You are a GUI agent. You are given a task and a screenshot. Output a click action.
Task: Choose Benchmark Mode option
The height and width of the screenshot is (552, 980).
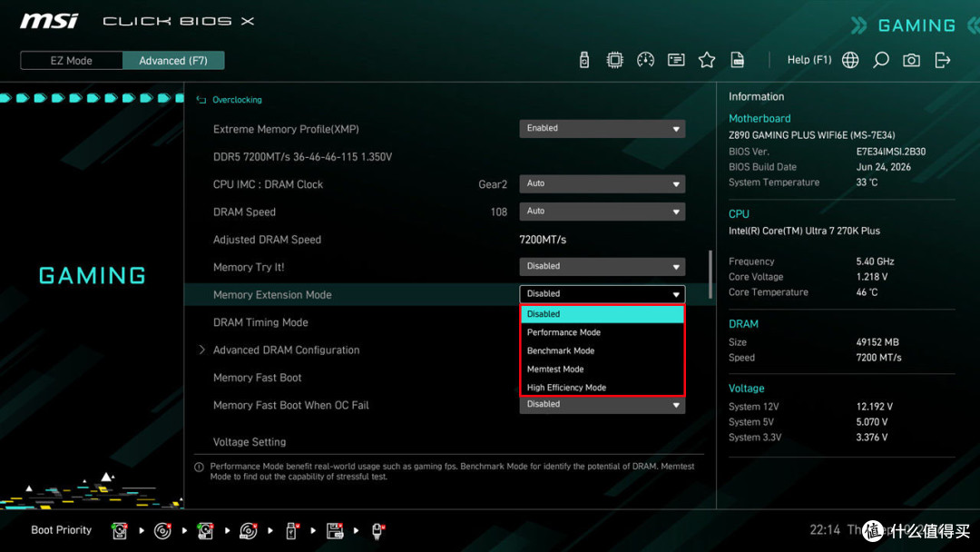[x=603, y=350]
